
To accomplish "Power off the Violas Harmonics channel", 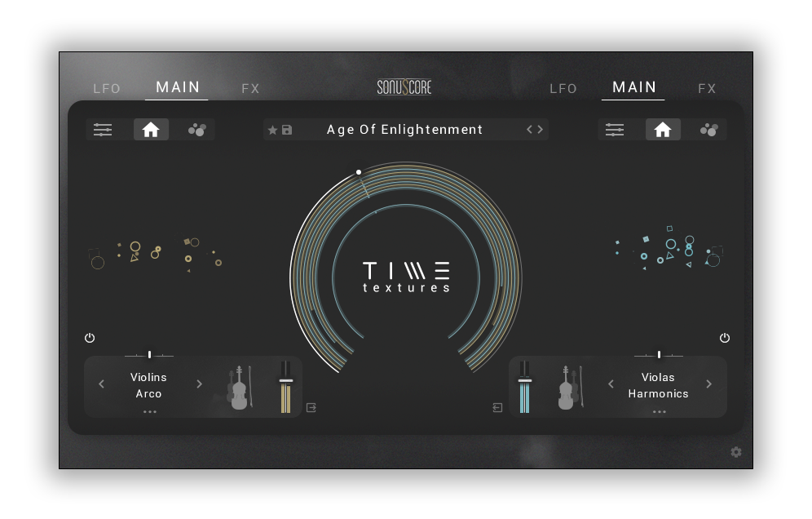I will point(725,338).
